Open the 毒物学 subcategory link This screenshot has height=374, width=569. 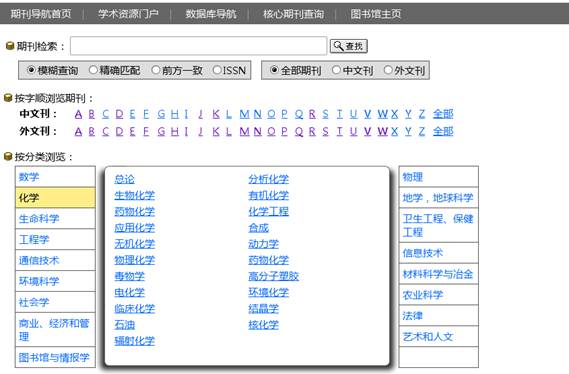click(x=130, y=276)
